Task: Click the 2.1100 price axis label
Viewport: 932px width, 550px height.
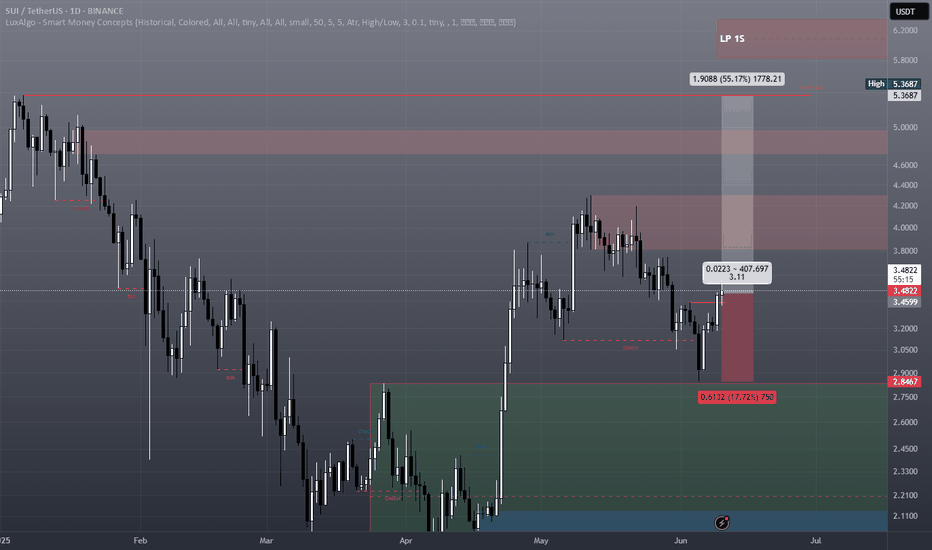Action: pyautogui.click(x=905, y=516)
